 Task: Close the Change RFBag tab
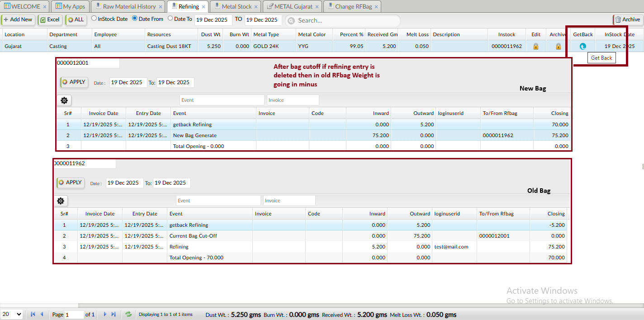(x=376, y=7)
